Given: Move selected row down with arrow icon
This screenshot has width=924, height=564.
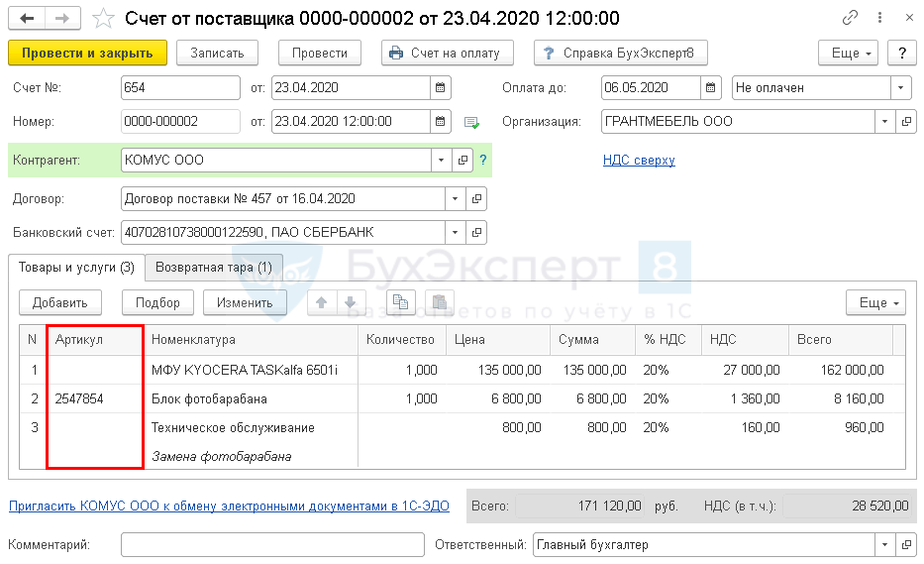Looking at the screenshot, I should coord(349,302).
